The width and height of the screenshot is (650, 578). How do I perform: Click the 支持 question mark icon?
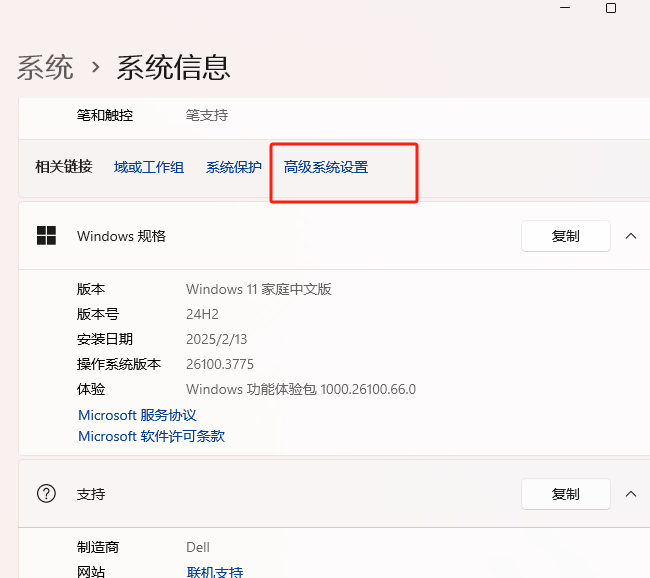pos(46,494)
